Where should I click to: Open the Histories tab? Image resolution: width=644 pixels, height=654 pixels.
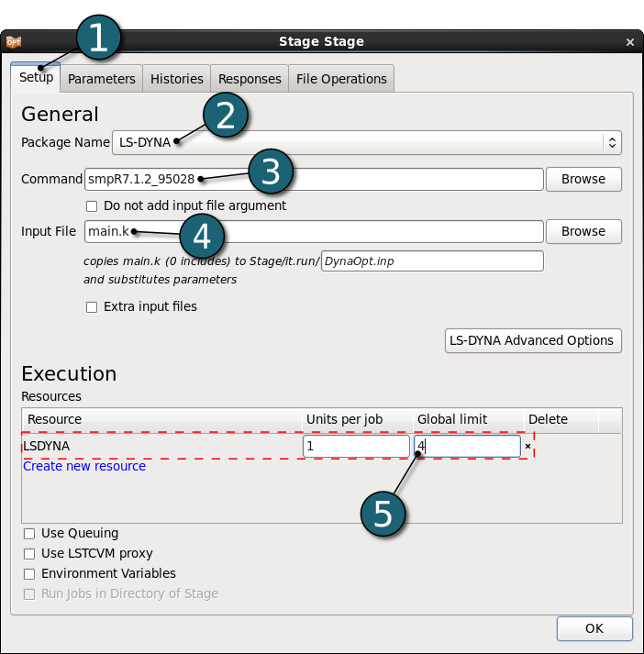[x=176, y=79]
